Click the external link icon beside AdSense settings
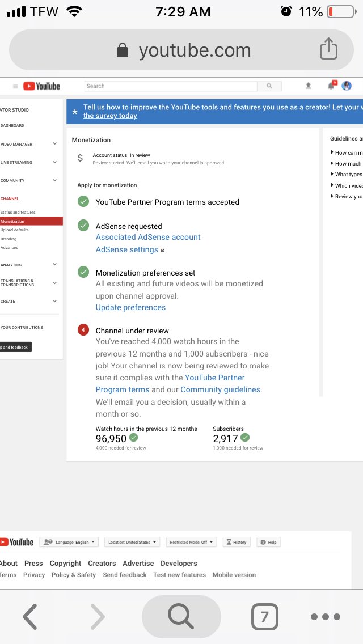Screen dimensions: 363x644 pyautogui.click(x=162, y=250)
